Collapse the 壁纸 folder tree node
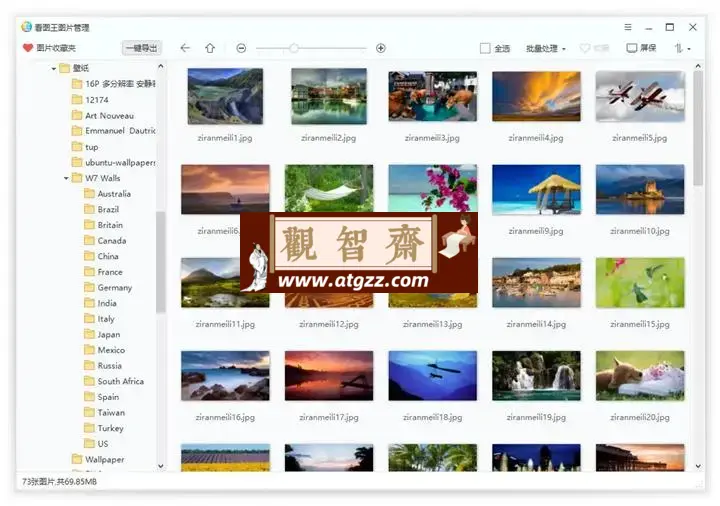This screenshot has height=506, width=720. pyautogui.click(x=54, y=68)
